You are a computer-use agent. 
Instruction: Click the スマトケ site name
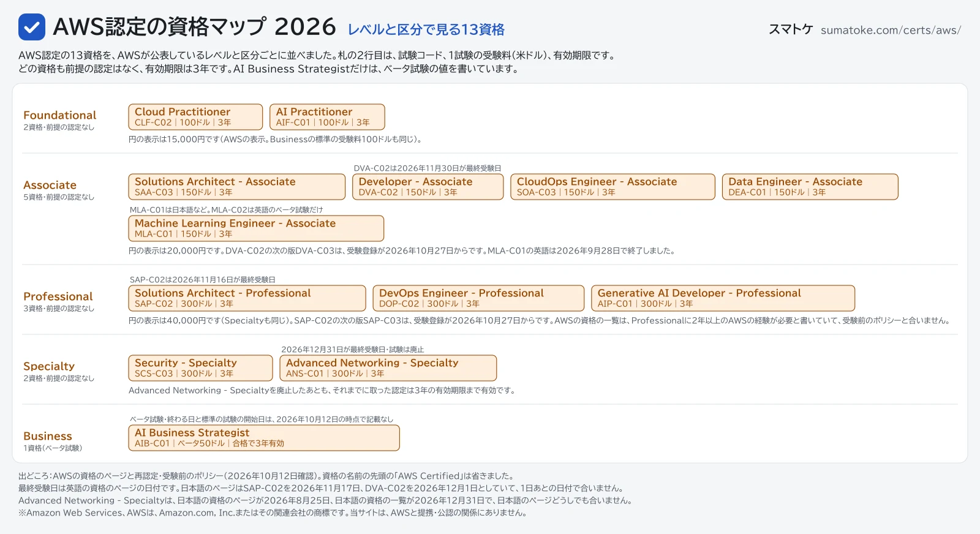[x=791, y=29]
